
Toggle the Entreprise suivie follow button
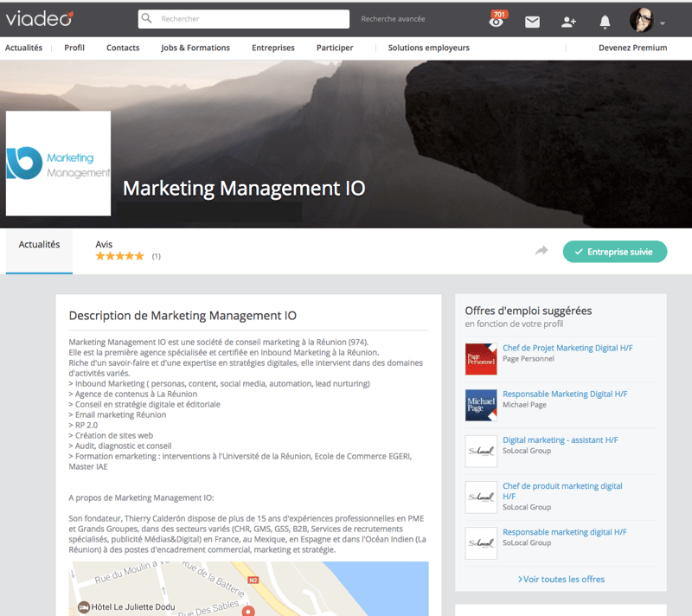click(615, 252)
